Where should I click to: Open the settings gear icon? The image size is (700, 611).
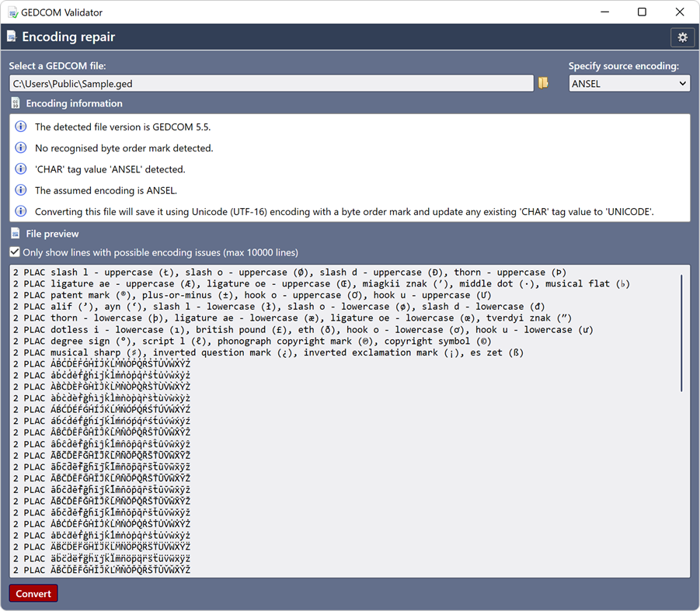coord(683,36)
